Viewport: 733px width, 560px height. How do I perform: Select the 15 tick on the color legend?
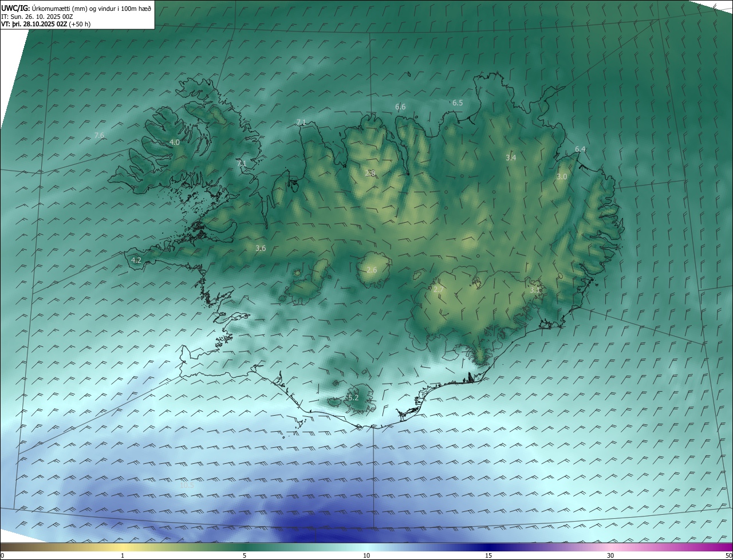(488, 555)
